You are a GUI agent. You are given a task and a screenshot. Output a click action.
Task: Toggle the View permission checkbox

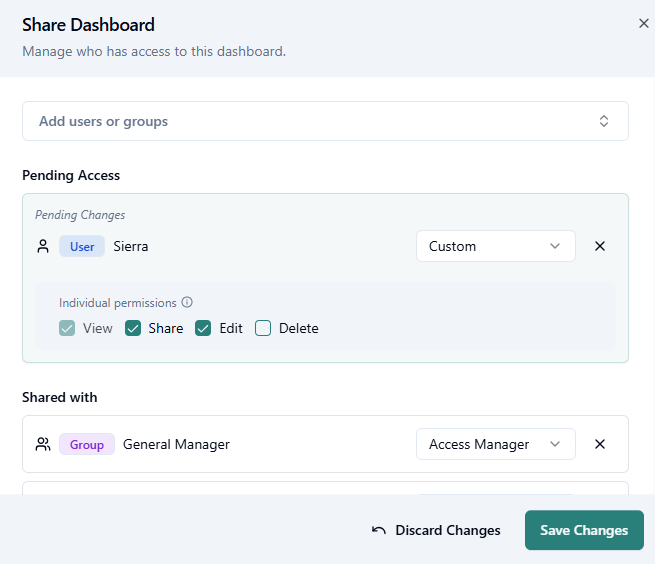(67, 328)
